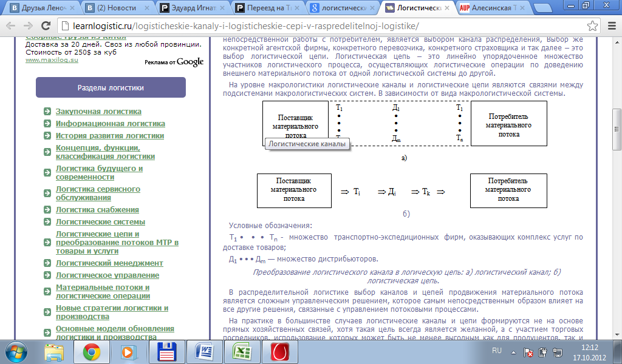Reload the page with the refresh icon
622x364 pixels.
pyautogui.click(x=46, y=26)
